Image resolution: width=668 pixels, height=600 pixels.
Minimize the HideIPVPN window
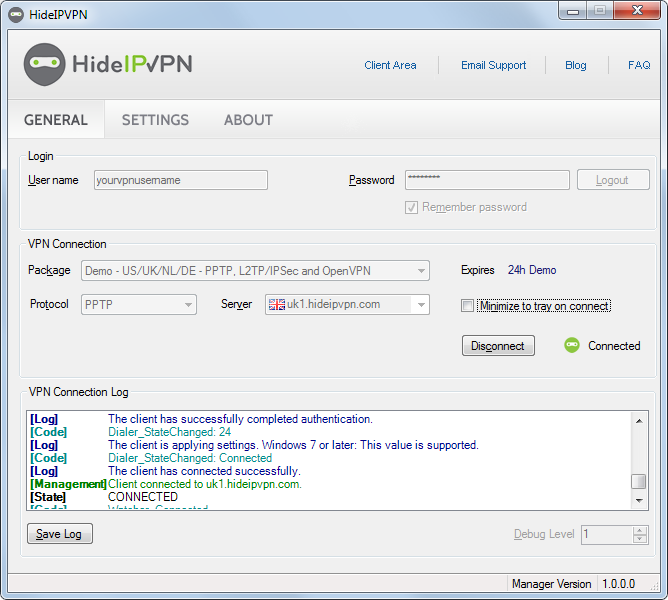pyautogui.click(x=573, y=10)
